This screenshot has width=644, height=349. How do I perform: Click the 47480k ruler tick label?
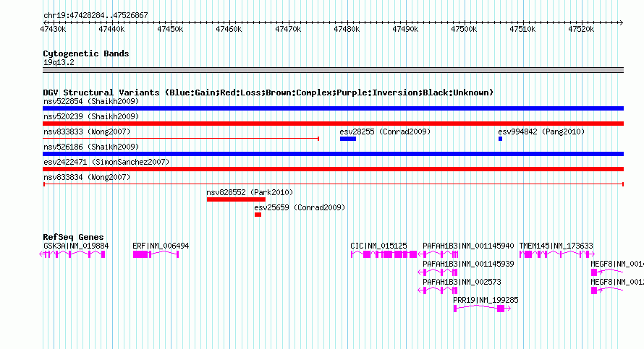(x=347, y=29)
